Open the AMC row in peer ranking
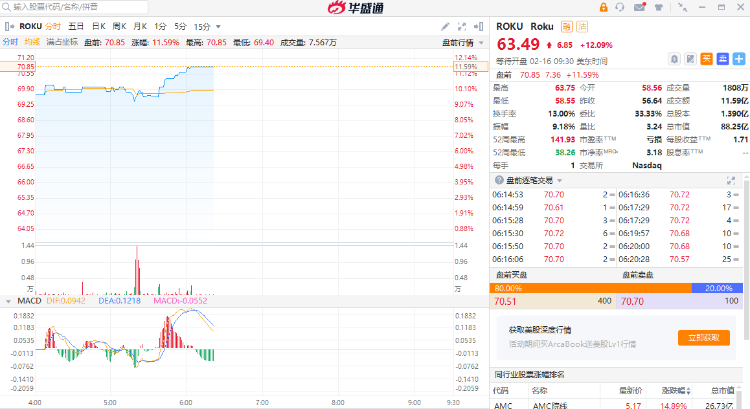750x409 pixels. tap(616, 406)
